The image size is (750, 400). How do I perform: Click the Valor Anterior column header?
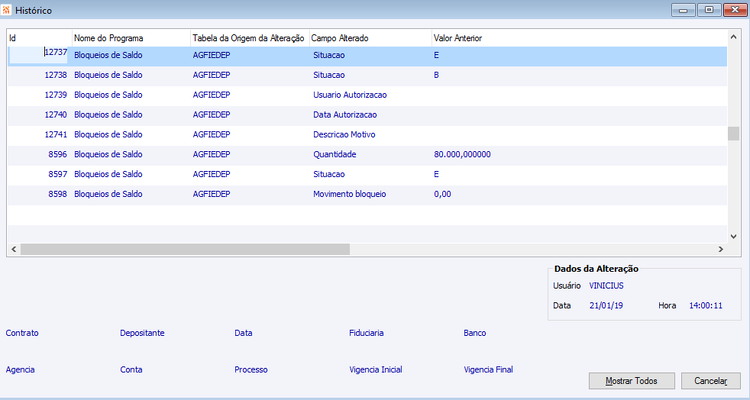click(579, 38)
